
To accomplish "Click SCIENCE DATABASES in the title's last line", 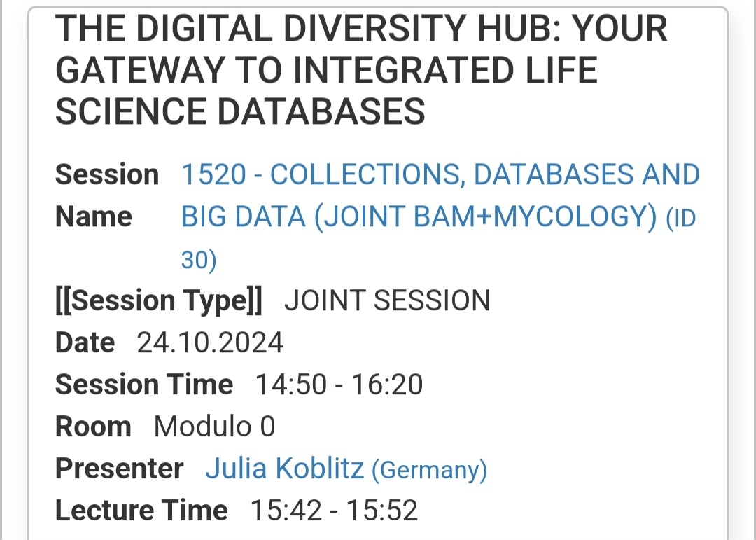I will pyautogui.click(x=240, y=112).
